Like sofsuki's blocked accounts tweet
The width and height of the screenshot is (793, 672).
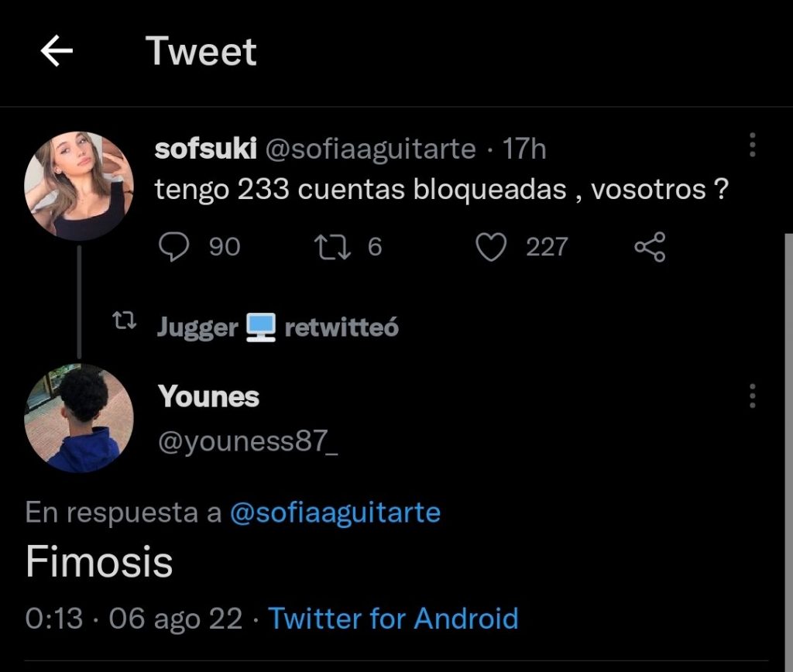490,247
